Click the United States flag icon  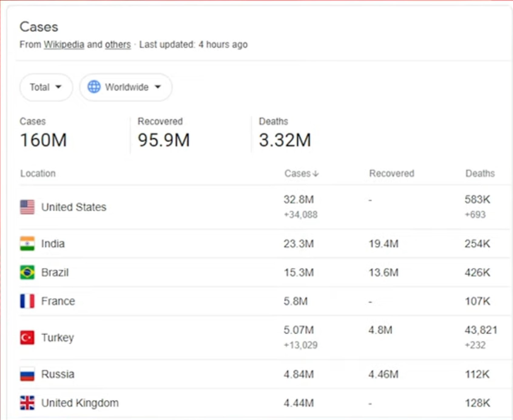pyautogui.click(x=27, y=207)
